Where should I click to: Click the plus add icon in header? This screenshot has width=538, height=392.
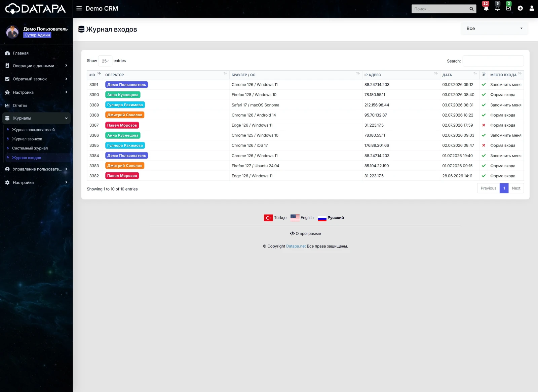click(520, 8)
